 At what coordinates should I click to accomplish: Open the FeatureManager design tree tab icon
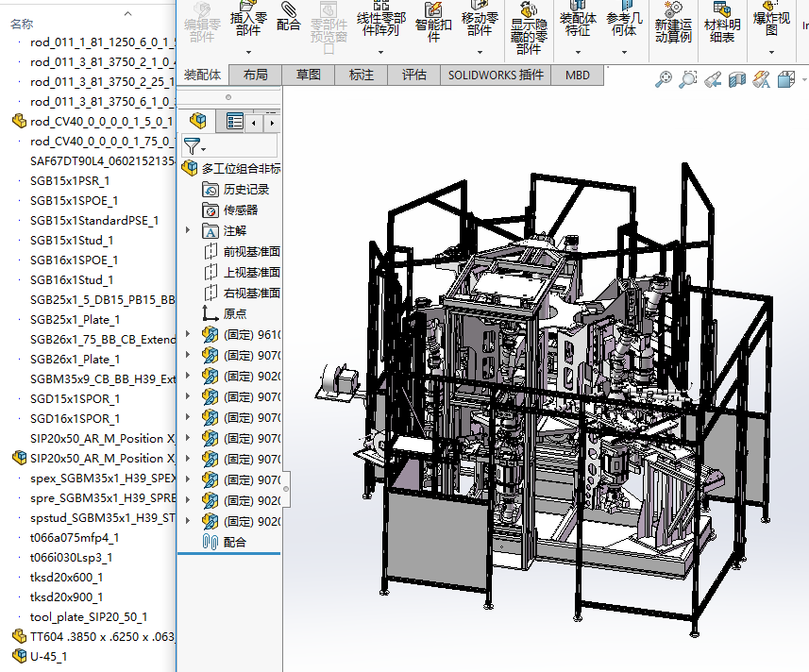(x=197, y=121)
